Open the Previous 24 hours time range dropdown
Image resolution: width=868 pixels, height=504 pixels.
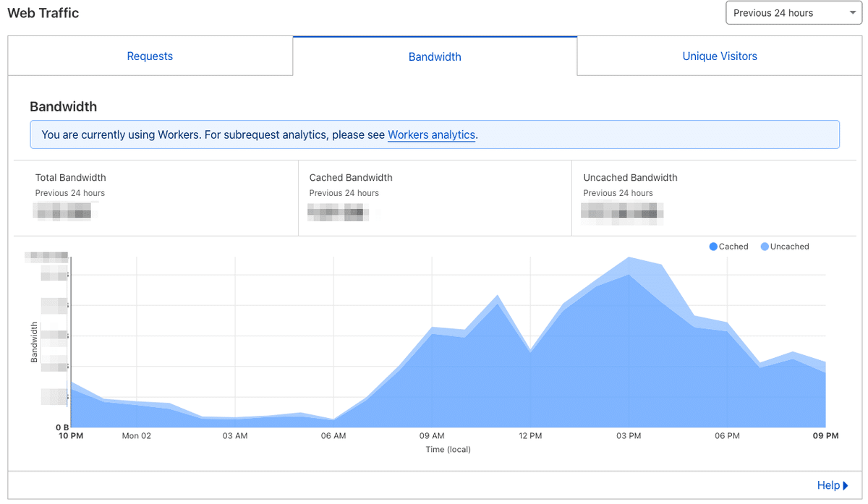click(x=783, y=13)
